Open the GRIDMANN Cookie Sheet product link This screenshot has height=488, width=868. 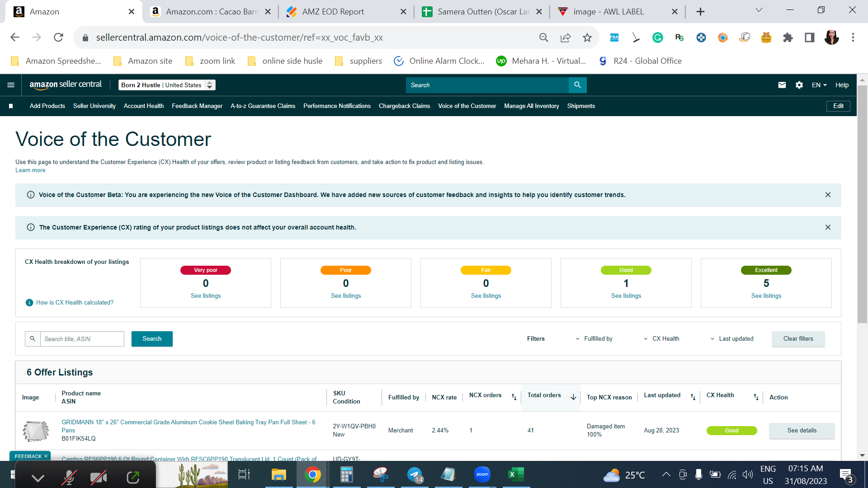pyautogui.click(x=189, y=426)
